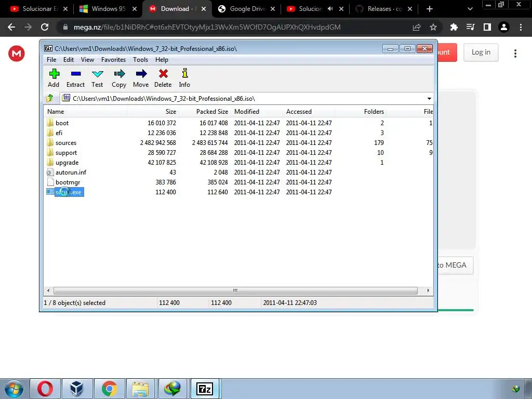Viewport: 532px width, 399px height.
Task: Open Internet Download Manager taskbar icon
Action: [172, 389]
